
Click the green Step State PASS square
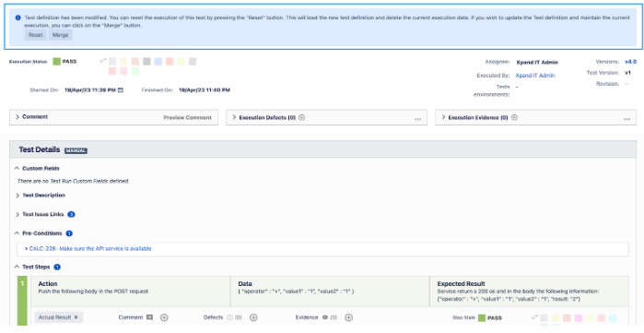tap(482, 318)
